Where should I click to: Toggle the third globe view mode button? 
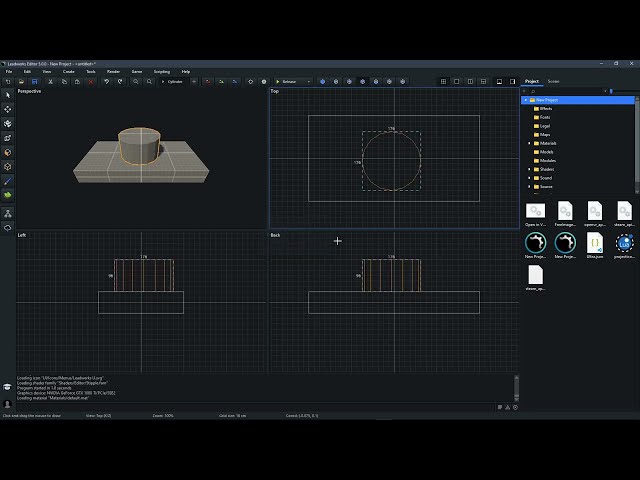click(x=349, y=82)
